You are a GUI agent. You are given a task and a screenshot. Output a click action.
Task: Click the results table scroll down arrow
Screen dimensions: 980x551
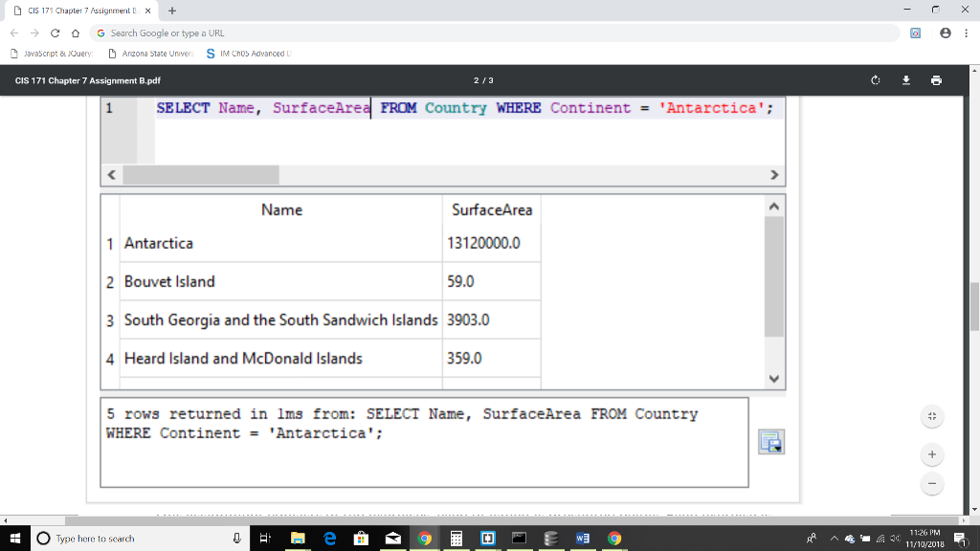click(x=773, y=379)
